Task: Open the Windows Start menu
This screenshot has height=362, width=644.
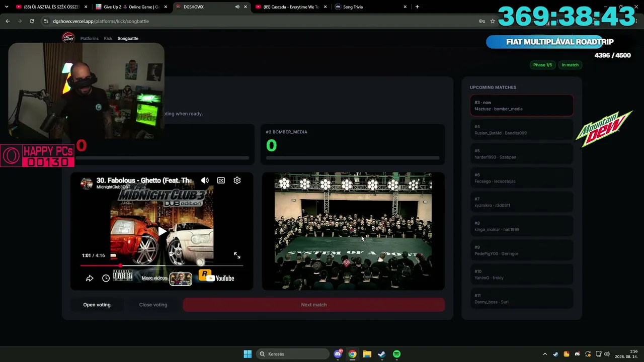Action: [x=248, y=354]
